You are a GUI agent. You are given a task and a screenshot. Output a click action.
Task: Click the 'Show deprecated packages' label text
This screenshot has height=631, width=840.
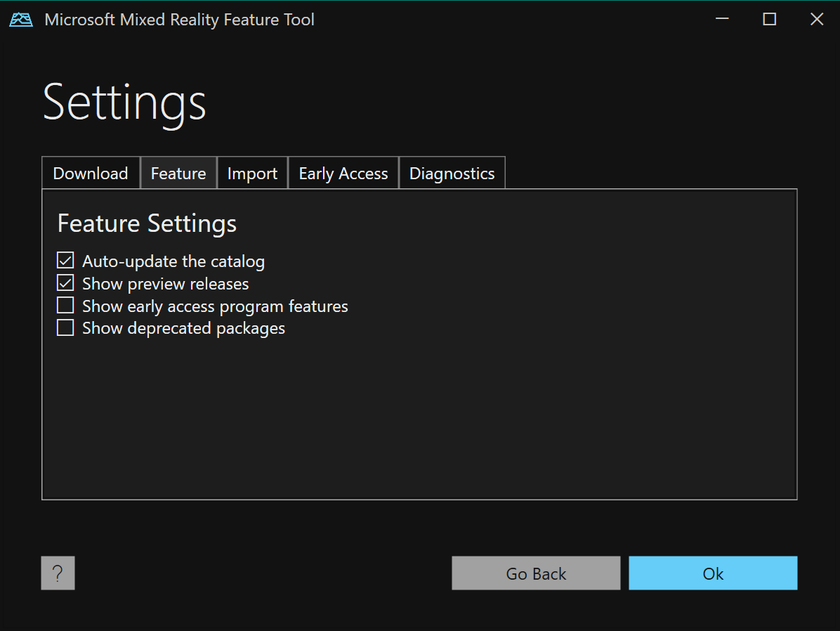(x=183, y=328)
